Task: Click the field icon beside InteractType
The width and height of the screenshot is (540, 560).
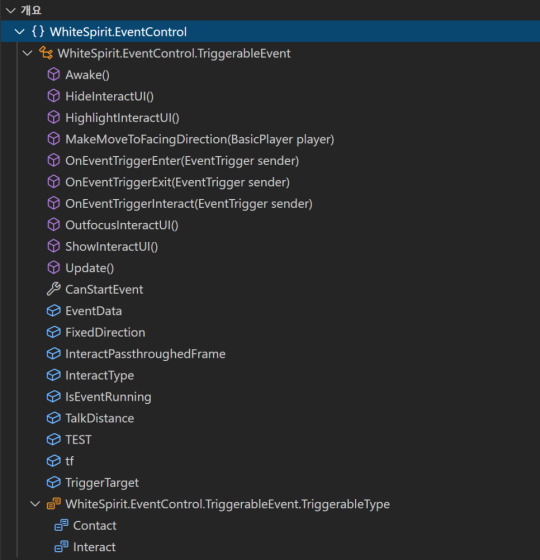Action: coord(54,375)
